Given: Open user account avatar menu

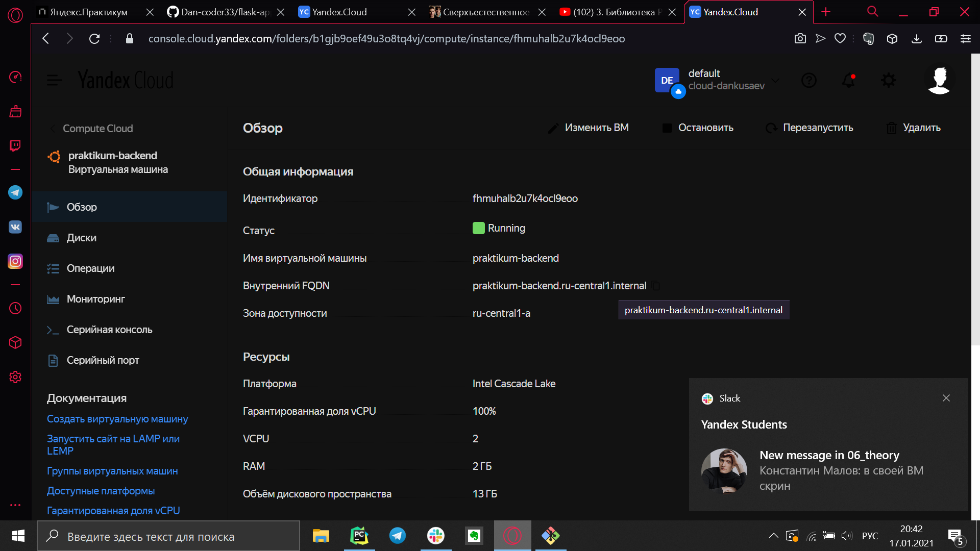Looking at the screenshot, I should tap(939, 80).
